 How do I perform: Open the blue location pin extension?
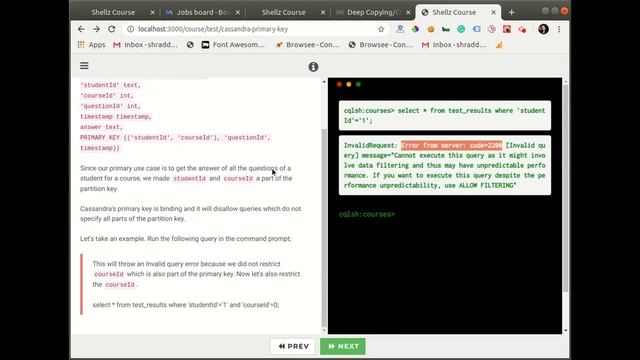(x=400, y=29)
